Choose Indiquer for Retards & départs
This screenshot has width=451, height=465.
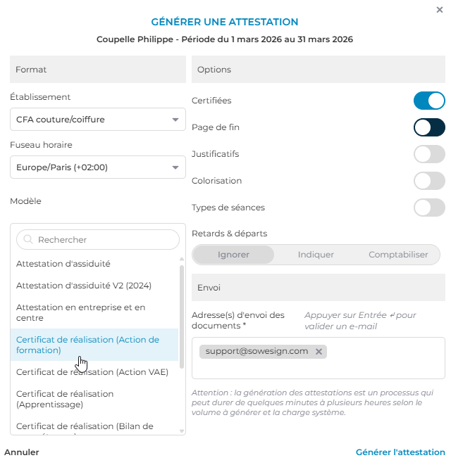pos(316,255)
